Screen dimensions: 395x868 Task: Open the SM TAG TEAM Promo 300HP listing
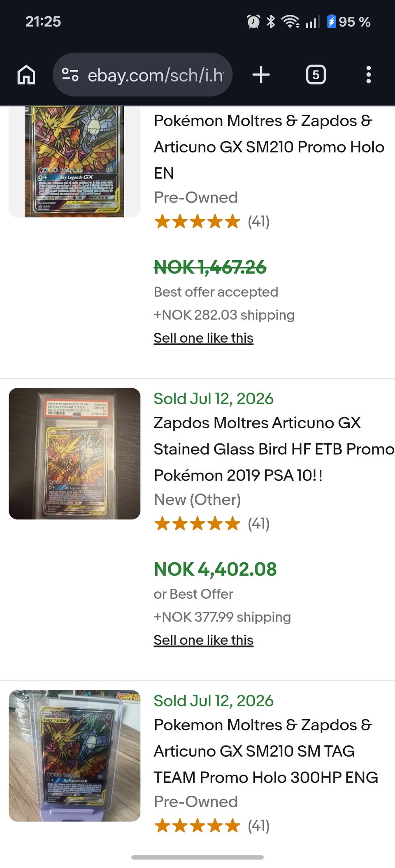coord(266,751)
